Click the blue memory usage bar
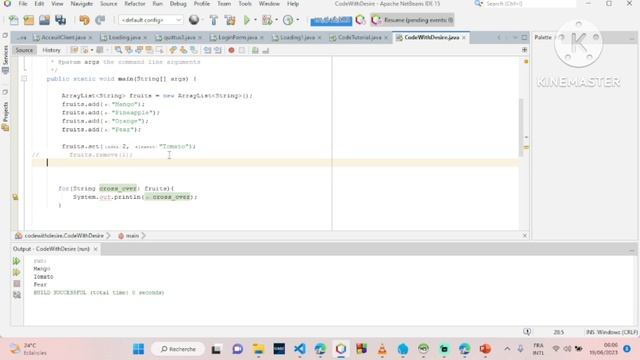Image resolution: width=640 pixels, height=360 pixels. tap(331, 20)
